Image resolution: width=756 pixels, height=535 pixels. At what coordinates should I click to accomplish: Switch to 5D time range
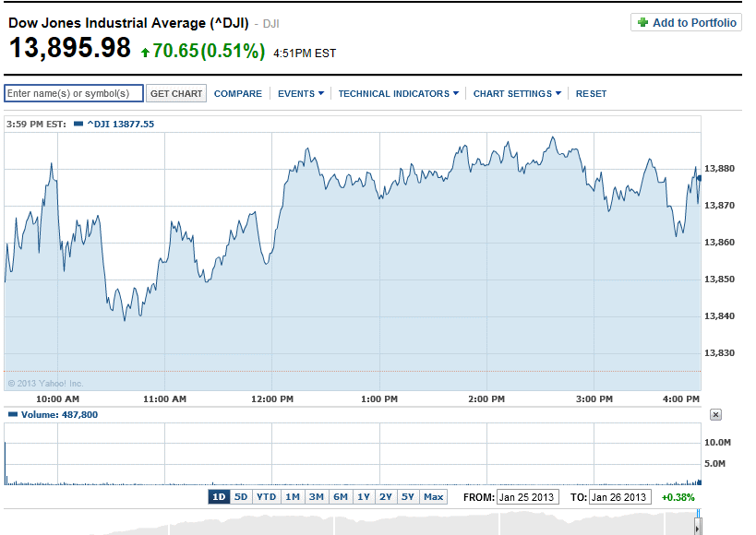point(241,496)
